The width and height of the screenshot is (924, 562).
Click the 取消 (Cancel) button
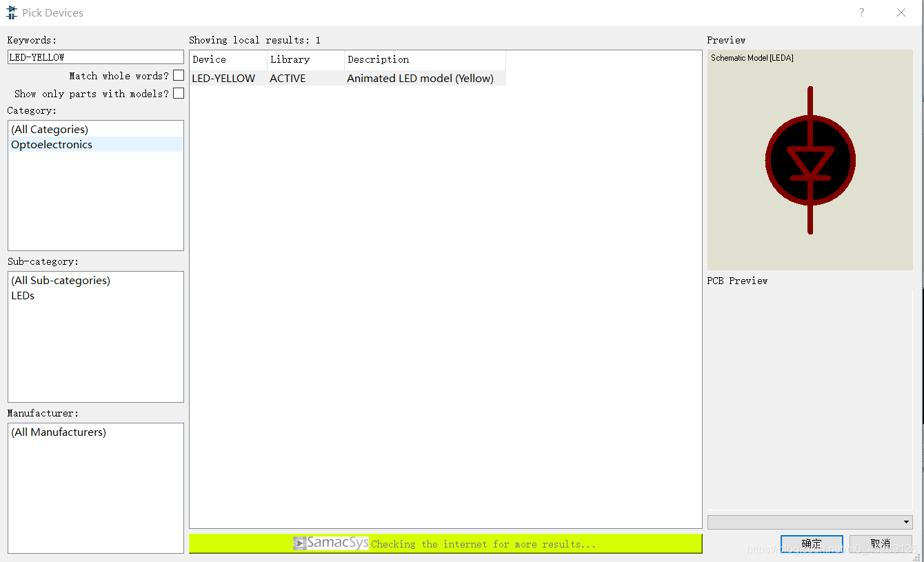(x=881, y=543)
